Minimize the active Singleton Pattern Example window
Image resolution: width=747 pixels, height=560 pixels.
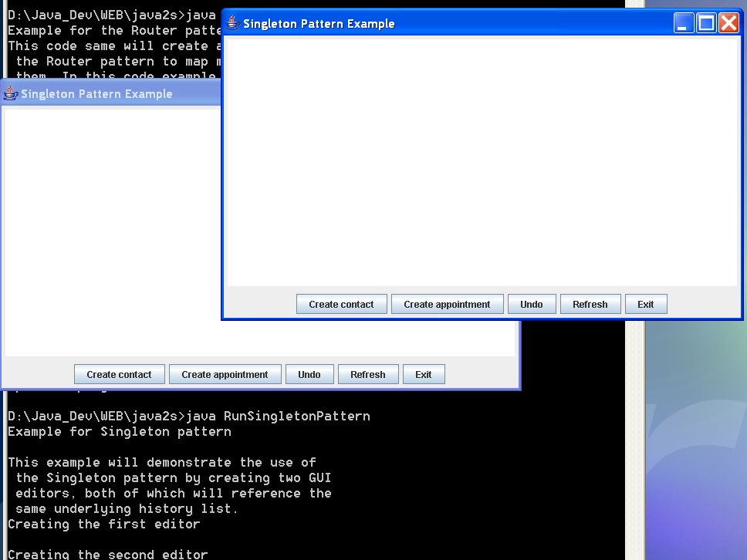(x=684, y=23)
